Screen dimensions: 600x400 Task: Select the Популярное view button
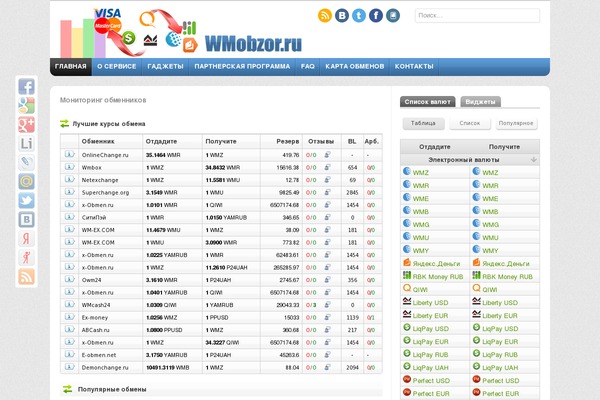(x=516, y=123)
